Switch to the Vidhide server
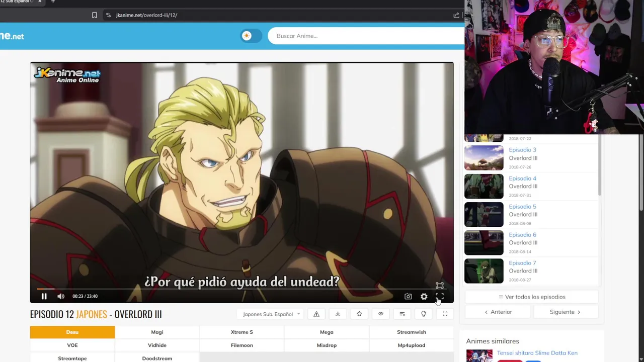The width and height of the screenshot is (644, 362). tap(157, 345)
